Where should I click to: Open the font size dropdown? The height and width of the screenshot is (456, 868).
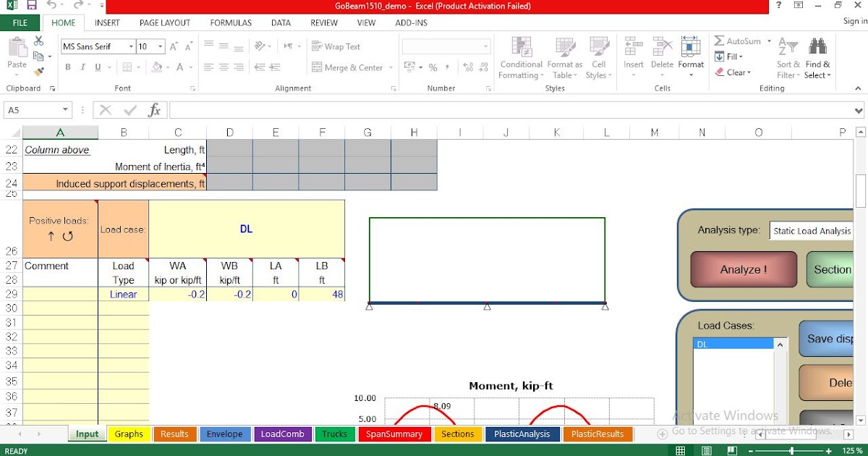(158, 46)
